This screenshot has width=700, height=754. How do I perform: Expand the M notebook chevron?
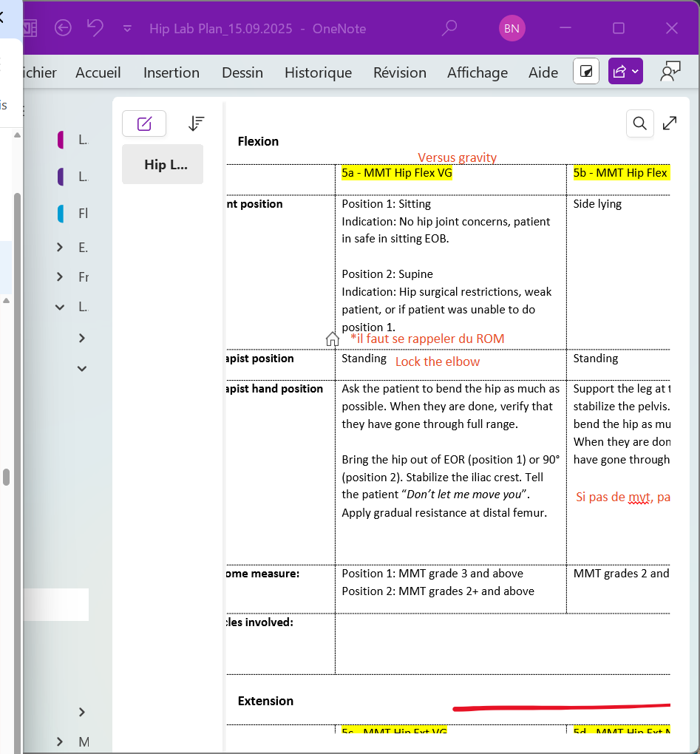pos(60,741)
